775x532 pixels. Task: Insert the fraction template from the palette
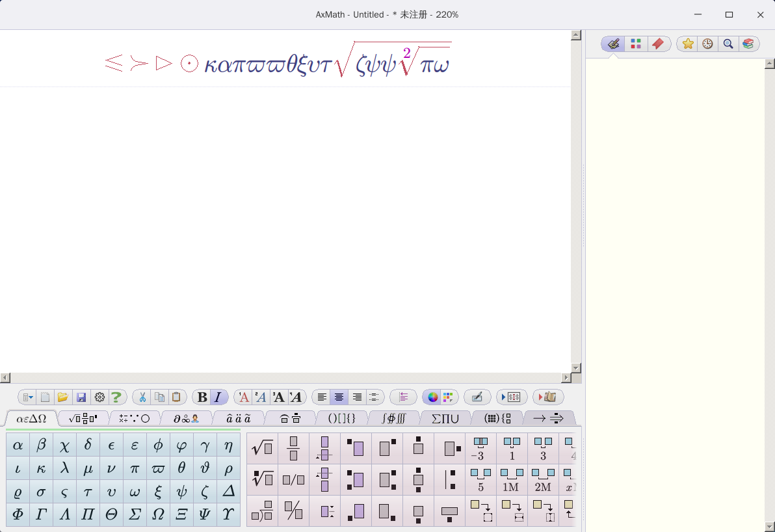(293, 448)
